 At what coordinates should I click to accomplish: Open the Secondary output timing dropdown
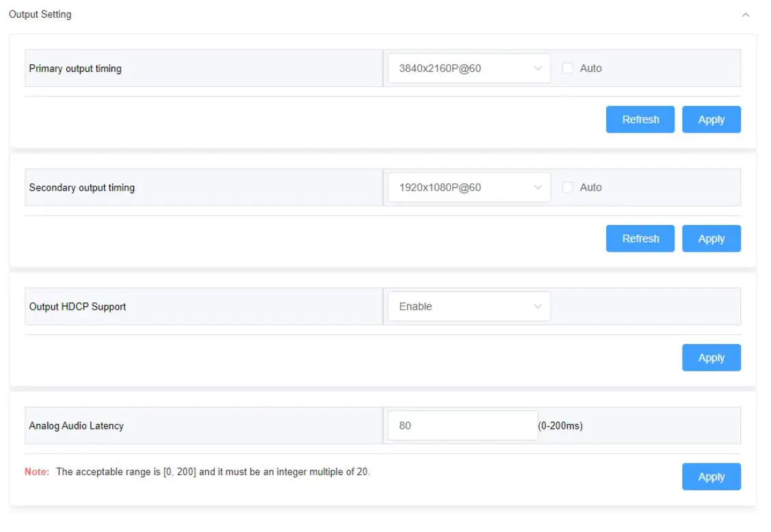click(469, 187)
